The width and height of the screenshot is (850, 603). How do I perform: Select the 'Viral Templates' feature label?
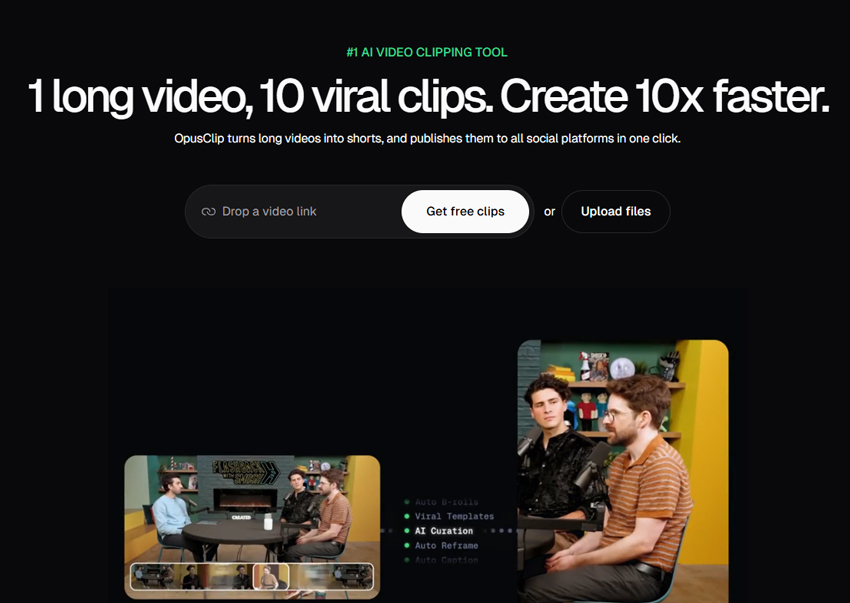pos(454,516)
